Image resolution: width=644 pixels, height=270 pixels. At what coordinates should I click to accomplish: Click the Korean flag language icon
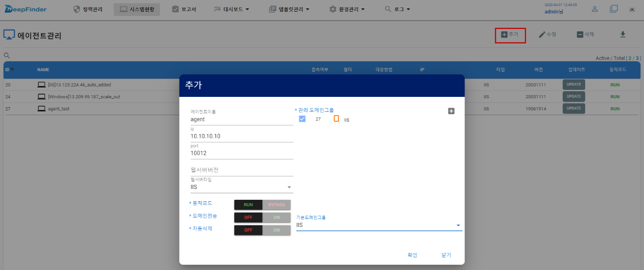tap(632, 9)
